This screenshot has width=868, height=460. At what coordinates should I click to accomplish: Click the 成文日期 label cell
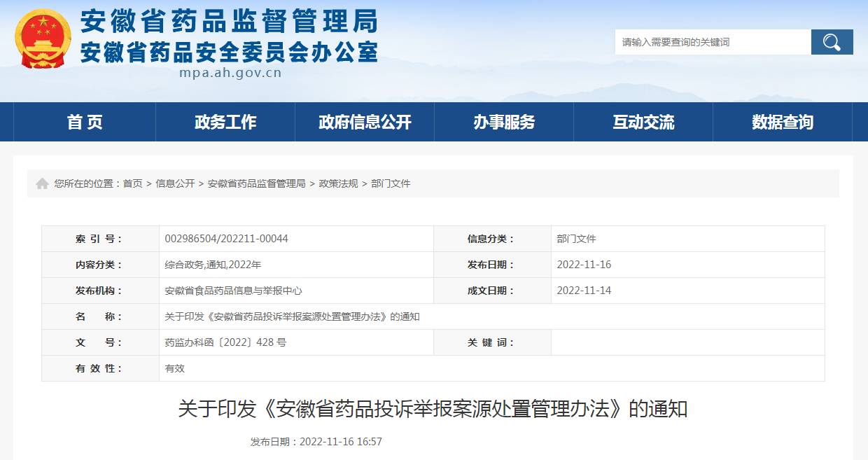(x=492, y=291)
